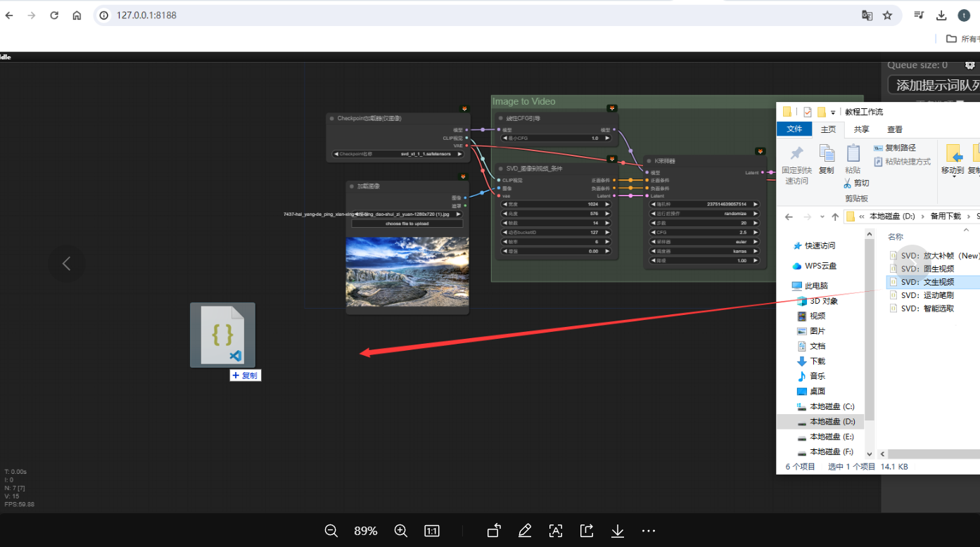Image resolution: width=980 pixels, height=547 pixels.
Task: Click the CFG 2.5 value slider on K采样器
Action: point(704,232)
